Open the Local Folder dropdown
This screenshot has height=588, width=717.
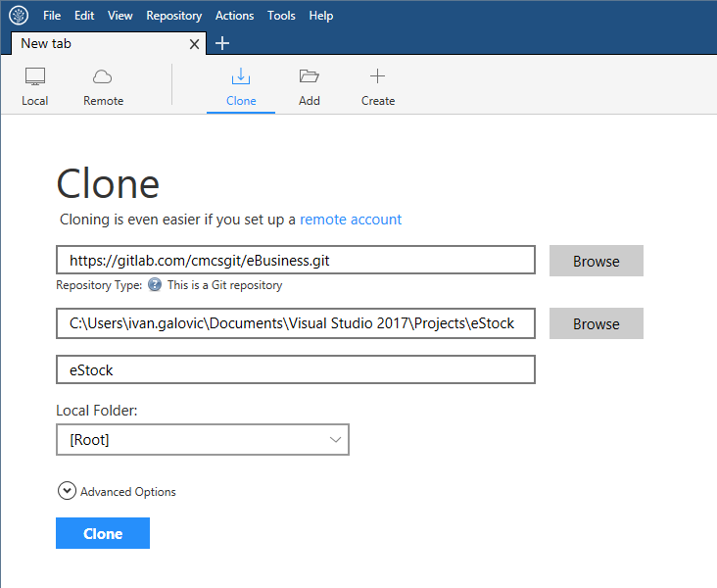coord(203,440)
